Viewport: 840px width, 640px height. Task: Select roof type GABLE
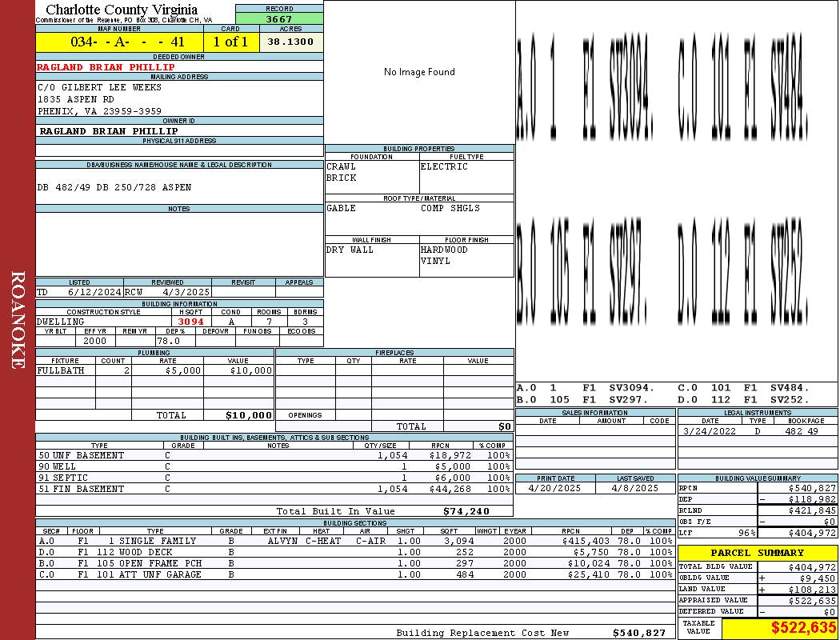(x=341, y=208)
